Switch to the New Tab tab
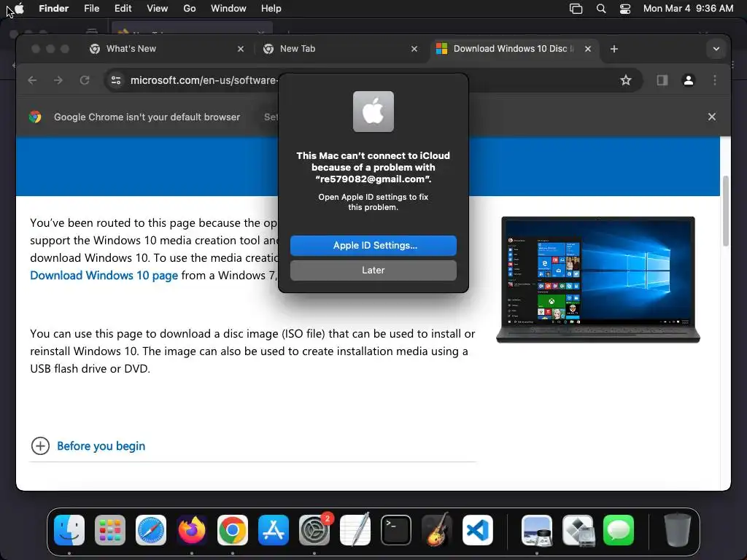The height and width of the screenshot is (560, 747). click(341, 49)
